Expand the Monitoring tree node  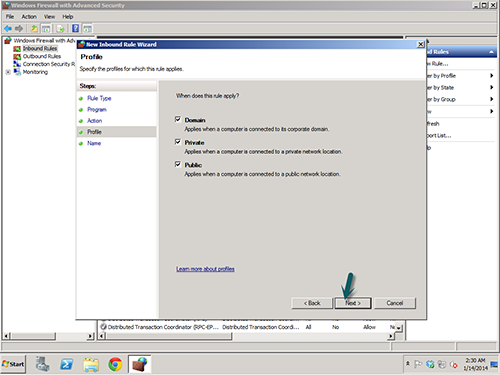(x=8, y=72)
